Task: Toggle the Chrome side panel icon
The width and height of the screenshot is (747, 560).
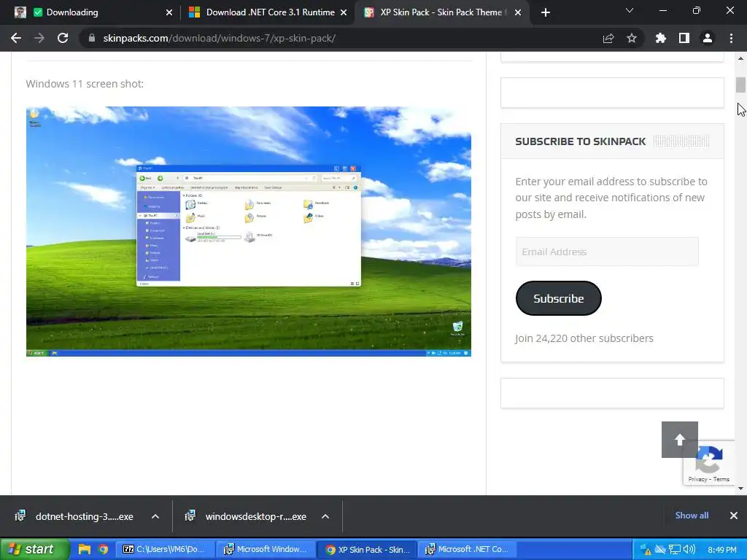Action: [684, 38]
